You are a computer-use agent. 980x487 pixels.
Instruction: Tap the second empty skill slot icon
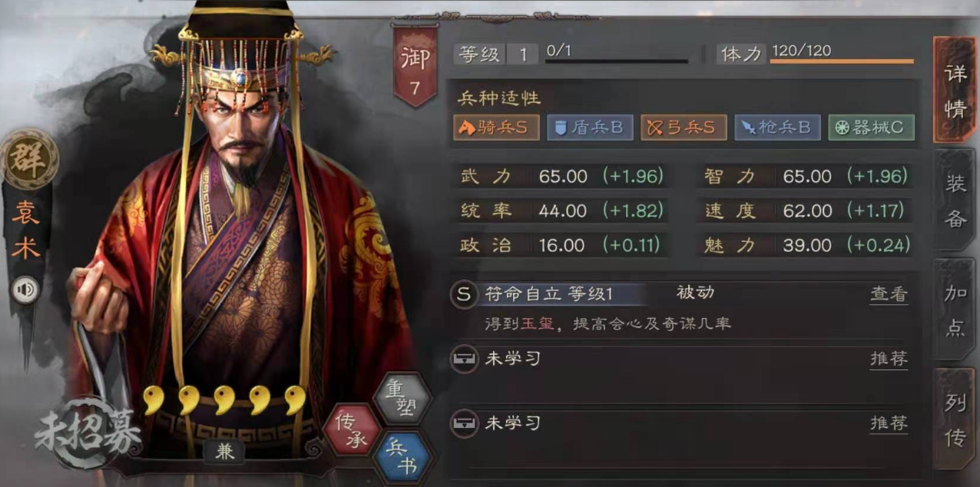(x=463, y=424)
